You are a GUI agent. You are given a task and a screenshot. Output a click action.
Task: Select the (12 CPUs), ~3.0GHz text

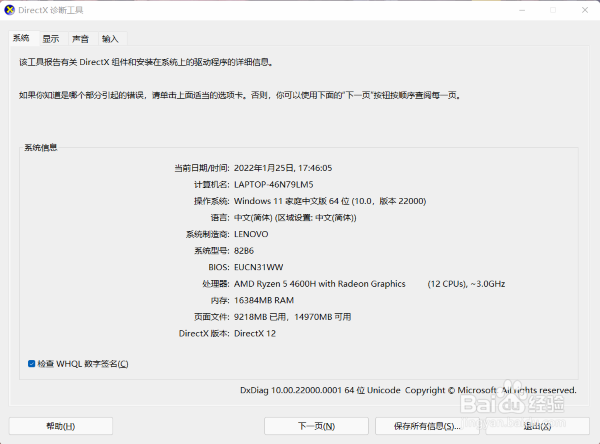point(466,284)
